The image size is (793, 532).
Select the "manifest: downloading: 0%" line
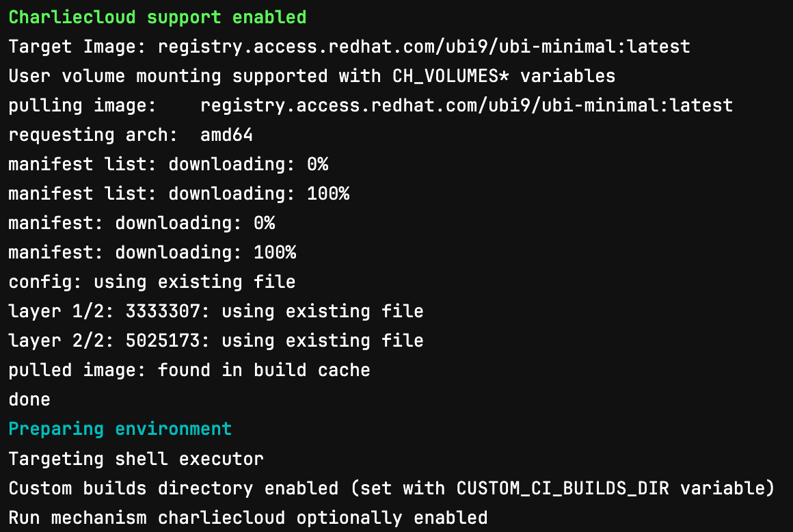[x=142, y=223]
